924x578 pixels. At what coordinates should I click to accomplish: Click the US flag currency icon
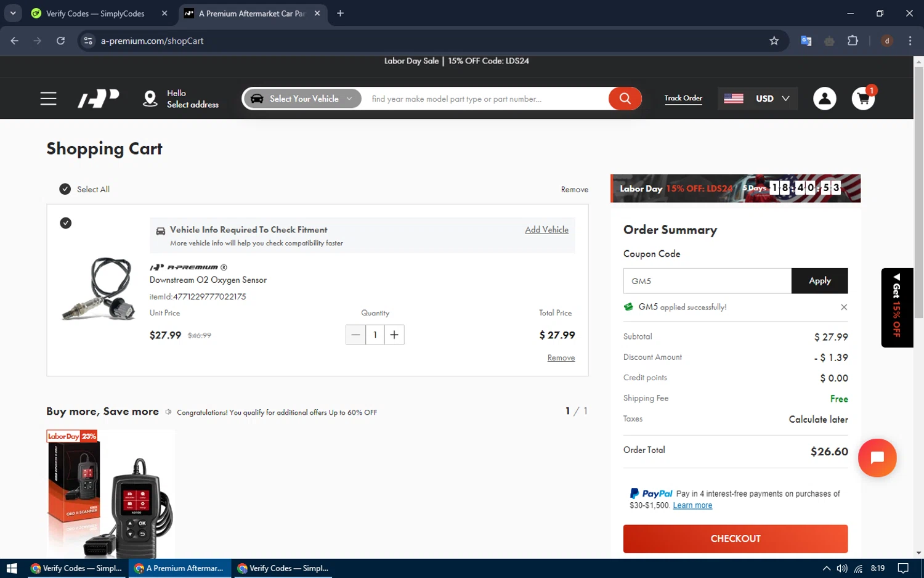(x=733, y=99)
